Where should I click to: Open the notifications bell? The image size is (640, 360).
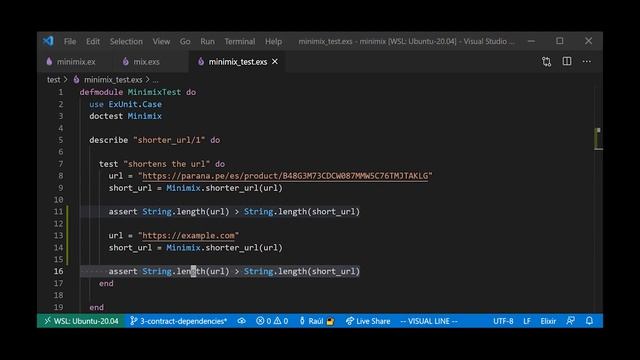589,321
